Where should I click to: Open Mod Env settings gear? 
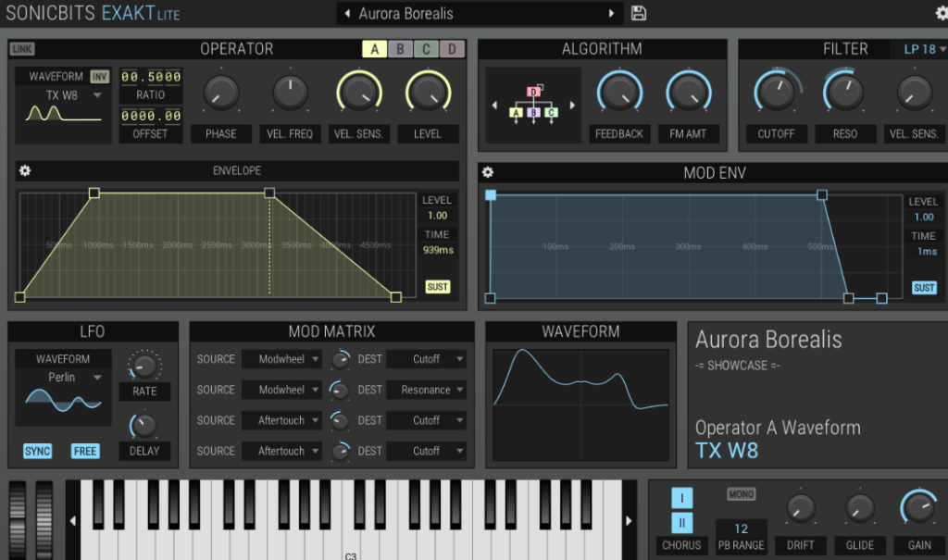pyautogui.click(x=488, y=172)
